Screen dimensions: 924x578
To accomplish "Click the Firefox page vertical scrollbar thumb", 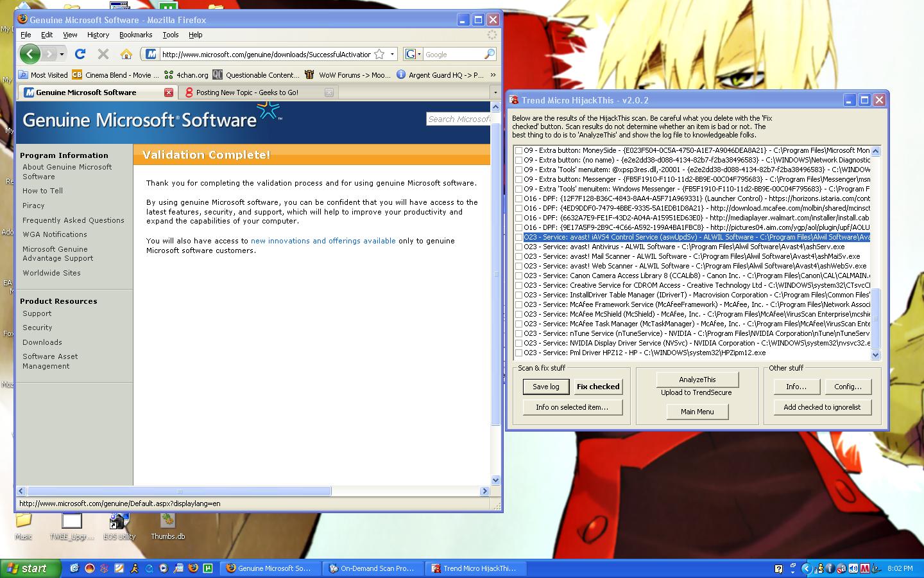I will tap(495, 273).
